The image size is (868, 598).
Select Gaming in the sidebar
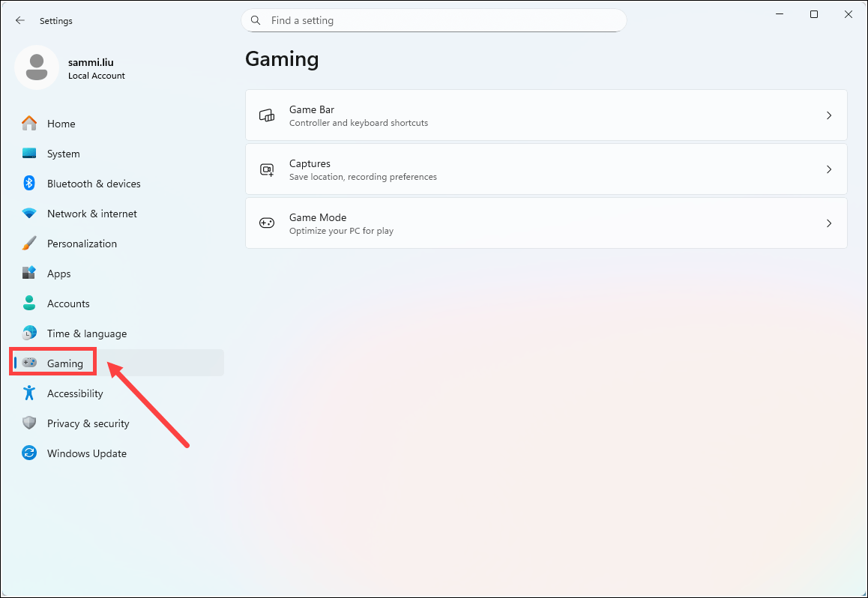tap(65, 363)
